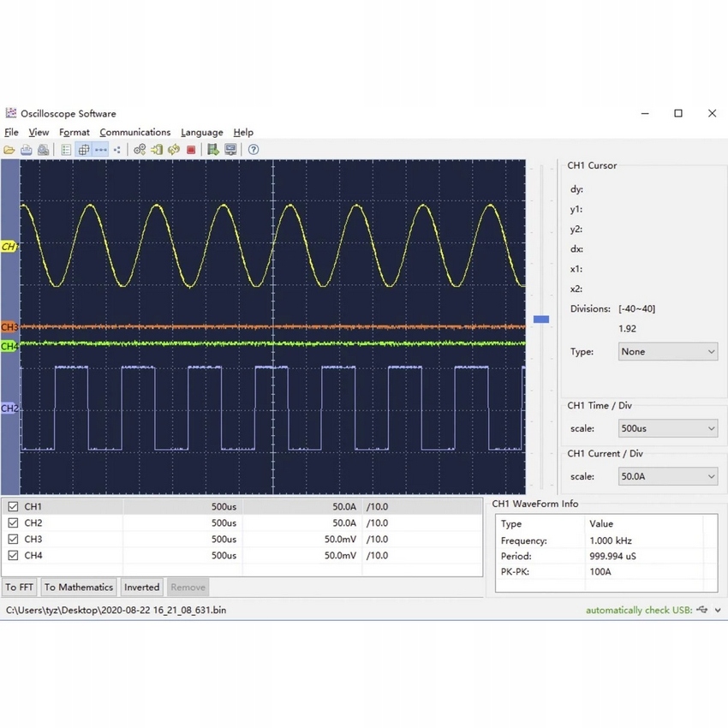This screenshot has height=728, width=728.
Task: Open help via the question mark icon
Action: click(254, 150)
